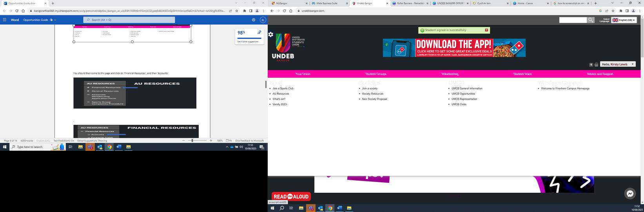Image resolution: width=644 pixels, height=212 pixels.
Task: Open Google translate icon in right address bar
Action: [600, 11]
